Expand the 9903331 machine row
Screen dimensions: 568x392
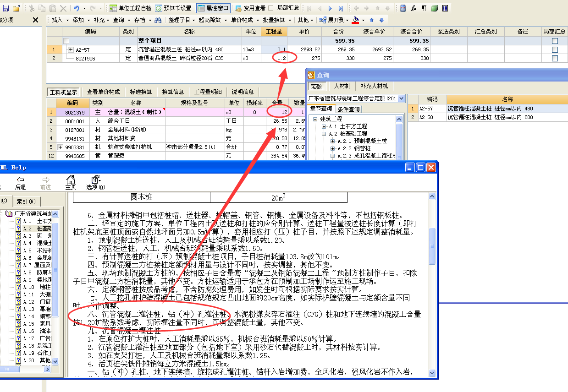coord(61,147)
